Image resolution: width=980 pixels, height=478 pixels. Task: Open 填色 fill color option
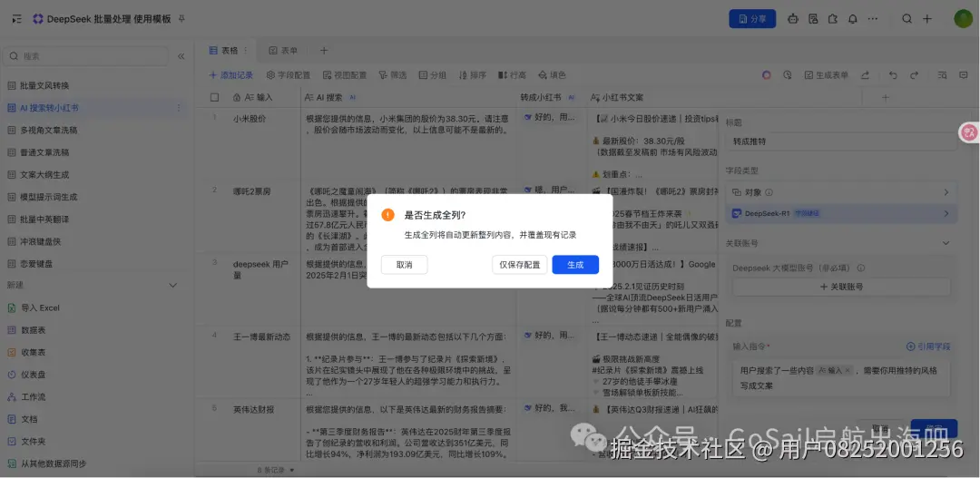552,75
